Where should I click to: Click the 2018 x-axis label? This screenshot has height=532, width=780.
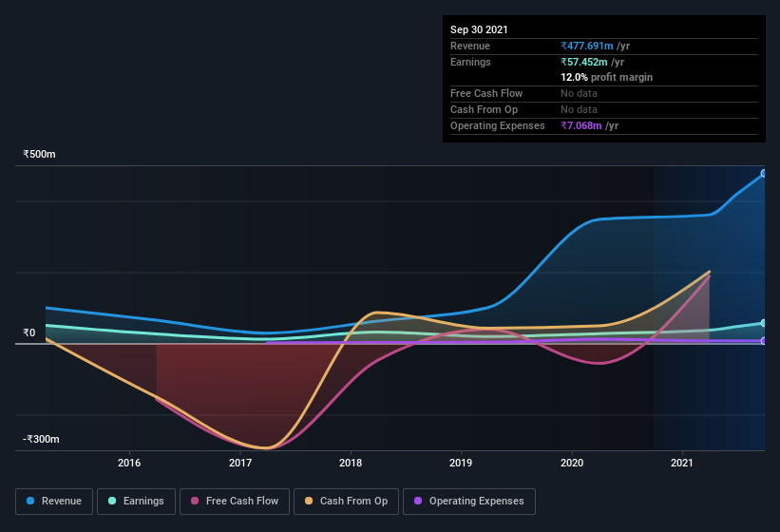click(351, 463)
